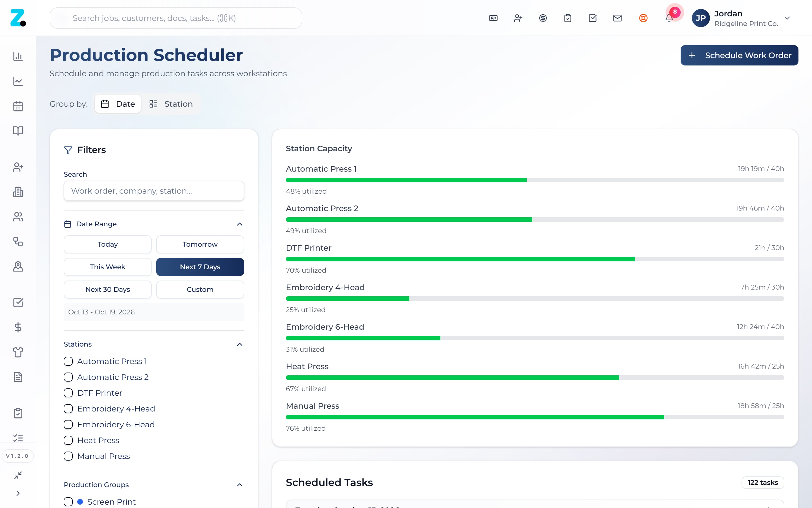
Task: Click the add-user icon in header
Action: [518, 18]
